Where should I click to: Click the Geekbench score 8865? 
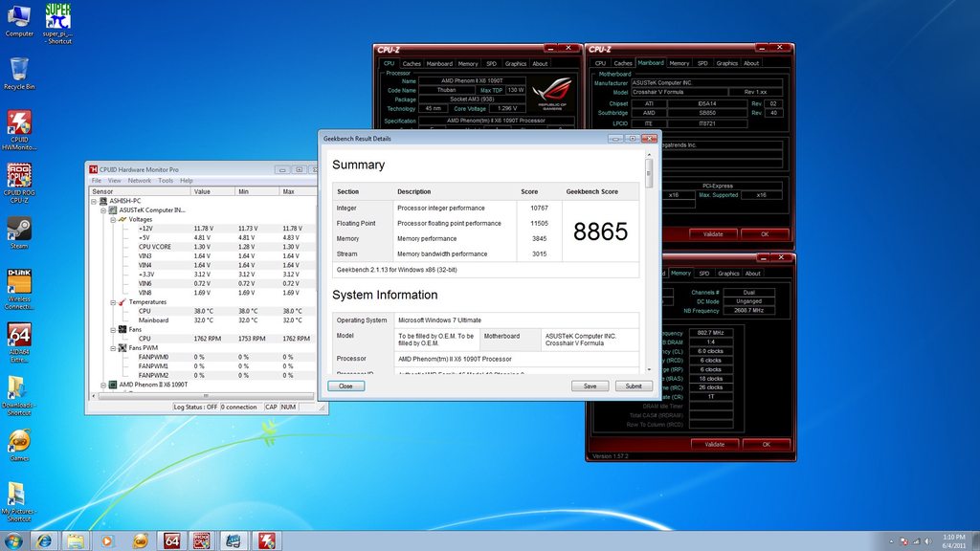(x=600, y=231)
